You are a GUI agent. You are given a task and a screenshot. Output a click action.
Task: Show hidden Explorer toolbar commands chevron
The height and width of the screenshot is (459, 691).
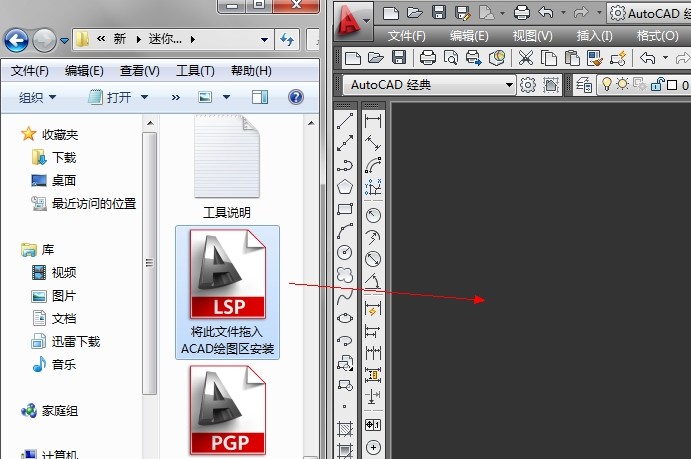coord(175,97)
